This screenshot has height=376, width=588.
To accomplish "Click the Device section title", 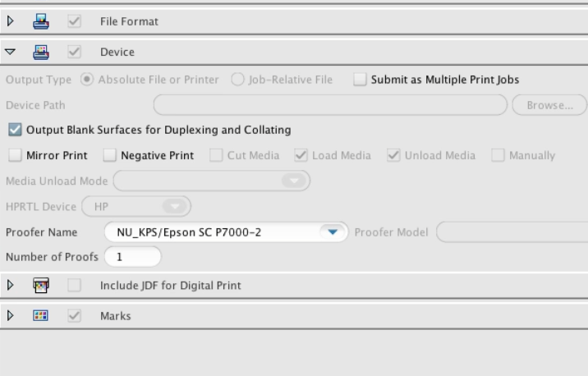I will click(117, 52).
